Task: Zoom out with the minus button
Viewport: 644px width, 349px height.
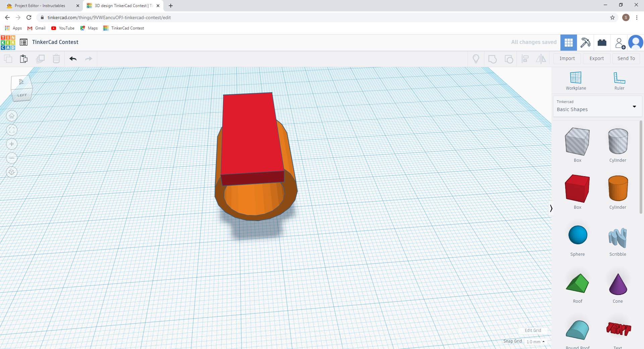Action: click(12, 158)
